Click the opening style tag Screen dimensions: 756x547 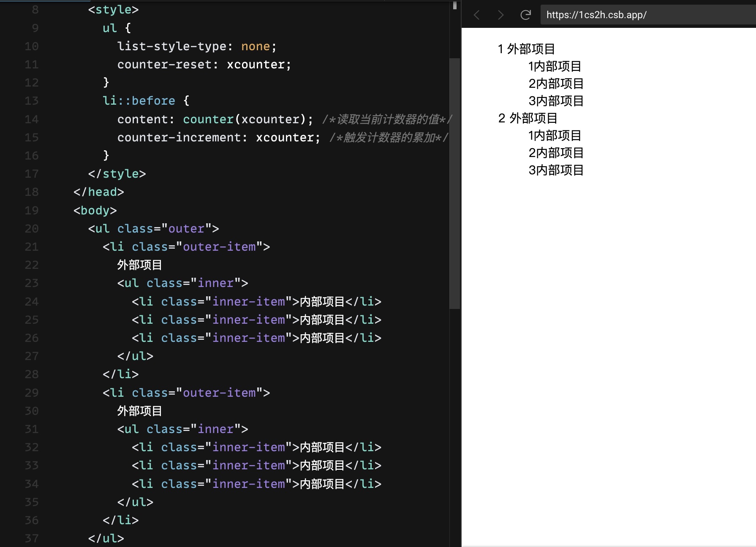[113, 10]
